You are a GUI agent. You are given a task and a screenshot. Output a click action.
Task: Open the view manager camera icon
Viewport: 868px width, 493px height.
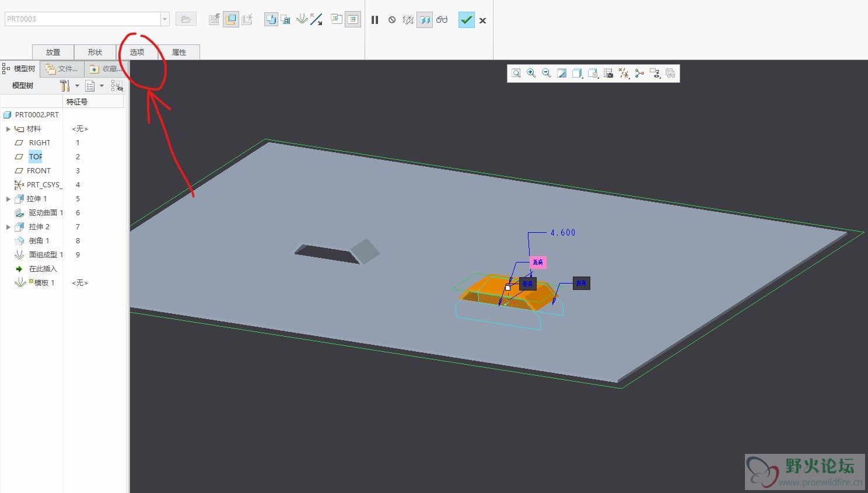coord(608,73)
